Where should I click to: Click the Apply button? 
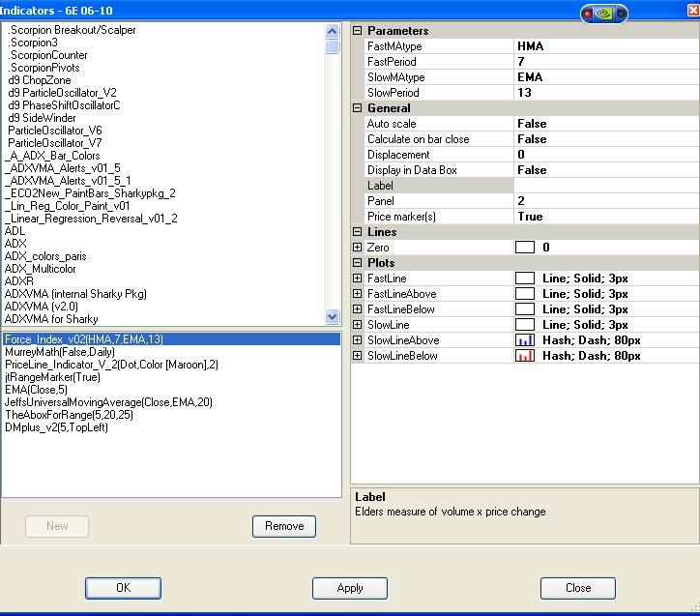pos(350,588)
